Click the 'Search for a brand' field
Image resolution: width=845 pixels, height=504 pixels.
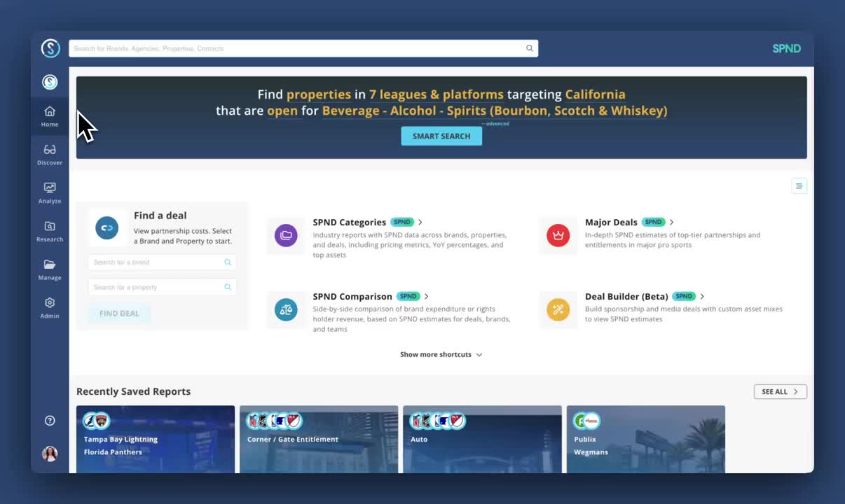pyautogui.click(x=162, y=262)
